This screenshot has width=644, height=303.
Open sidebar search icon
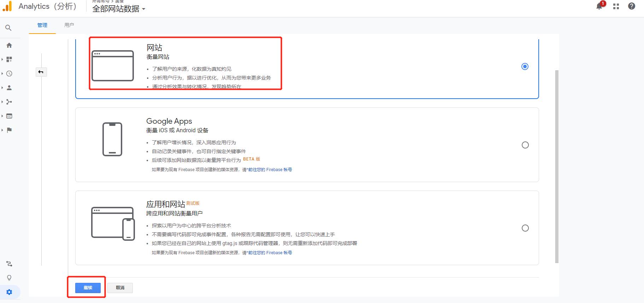click(8, 28)
